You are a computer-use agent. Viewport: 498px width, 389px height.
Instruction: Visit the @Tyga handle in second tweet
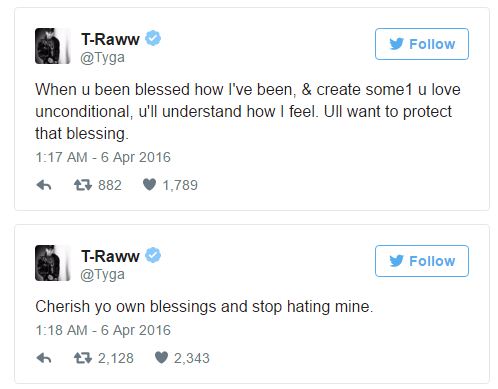[103, 275]
